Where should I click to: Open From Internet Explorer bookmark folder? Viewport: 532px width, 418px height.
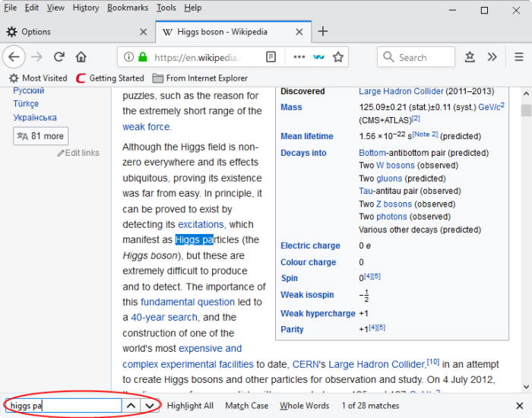200,78
